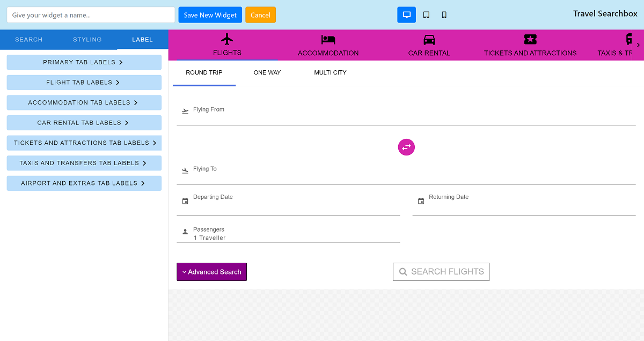This screenshot has height=341, width=644.
Task: Expand Taxis and Transfers Tab Labels
Action: (84, 163)
